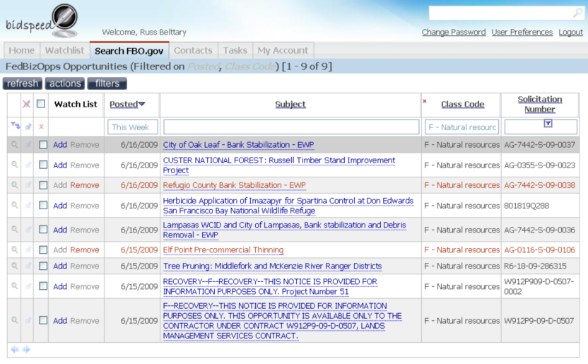Click the pin icon in the filter row
This screenshot has height=364, width=588.
coord(28,127)
